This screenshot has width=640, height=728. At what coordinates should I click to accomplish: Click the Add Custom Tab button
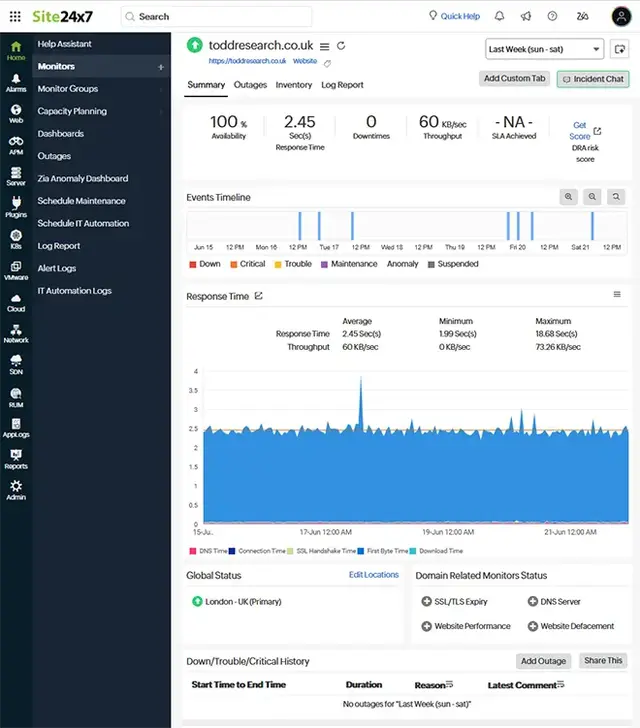(x=515, y=78)
